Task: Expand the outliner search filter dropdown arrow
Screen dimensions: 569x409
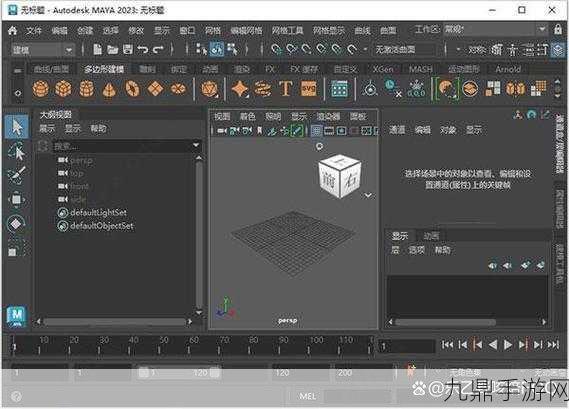Action: point(196,146)
